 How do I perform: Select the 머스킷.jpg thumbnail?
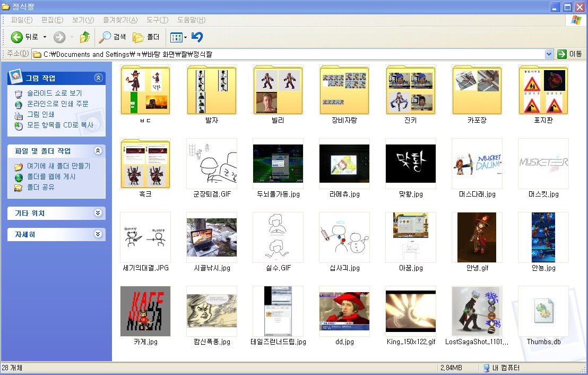543,164
